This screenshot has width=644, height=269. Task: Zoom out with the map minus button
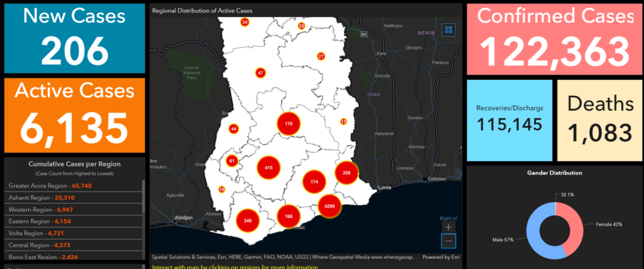[448, 241]
